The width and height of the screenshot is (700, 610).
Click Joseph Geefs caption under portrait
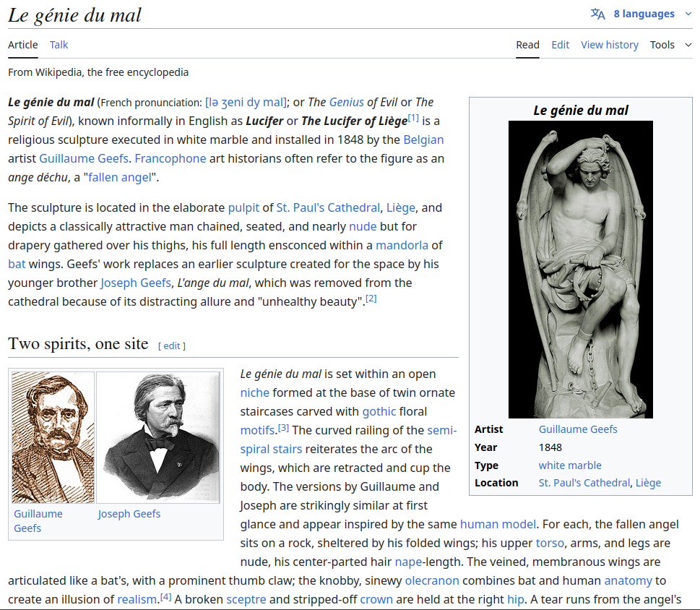[x=129, y=514]
